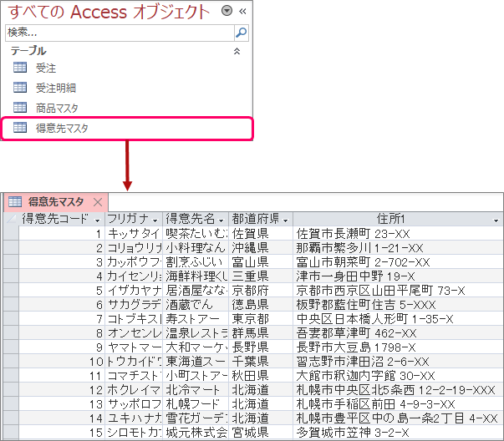Click the 商品マスタ table icon
This screenshot has width=504, height=441.
click(x=20, y=108)
